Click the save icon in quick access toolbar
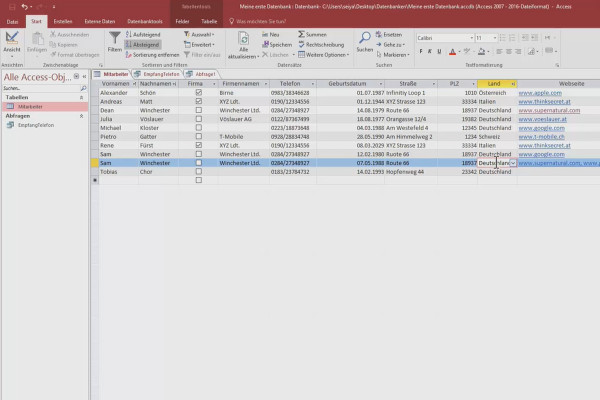The image size is (600, 400). [12, 7]
